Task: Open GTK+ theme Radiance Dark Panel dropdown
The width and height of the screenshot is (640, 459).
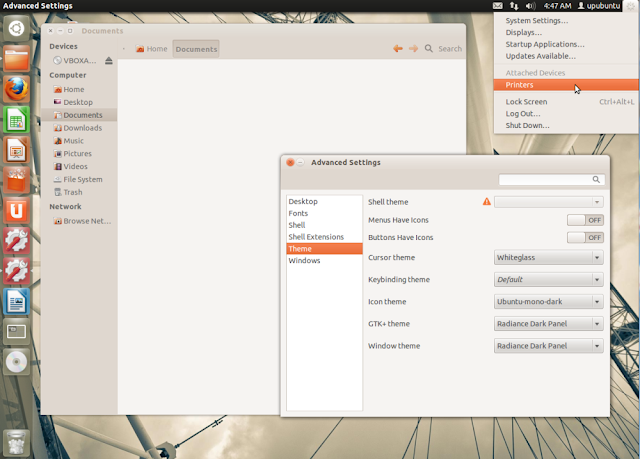Action: point(549,324)
